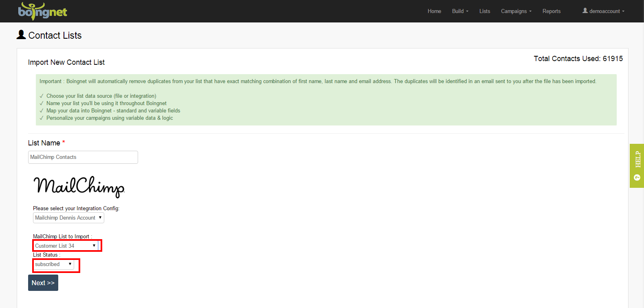The height and width of the screenshot is (308, 644).
Task: Click 'Personalize your campaigns' line
Action: pyautogui.click(x=110, y=118)
